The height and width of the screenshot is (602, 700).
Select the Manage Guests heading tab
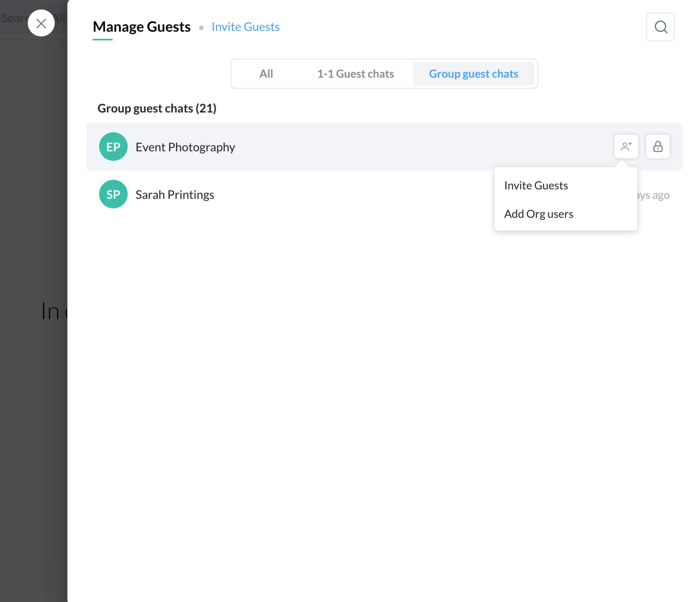pos(142,27)
